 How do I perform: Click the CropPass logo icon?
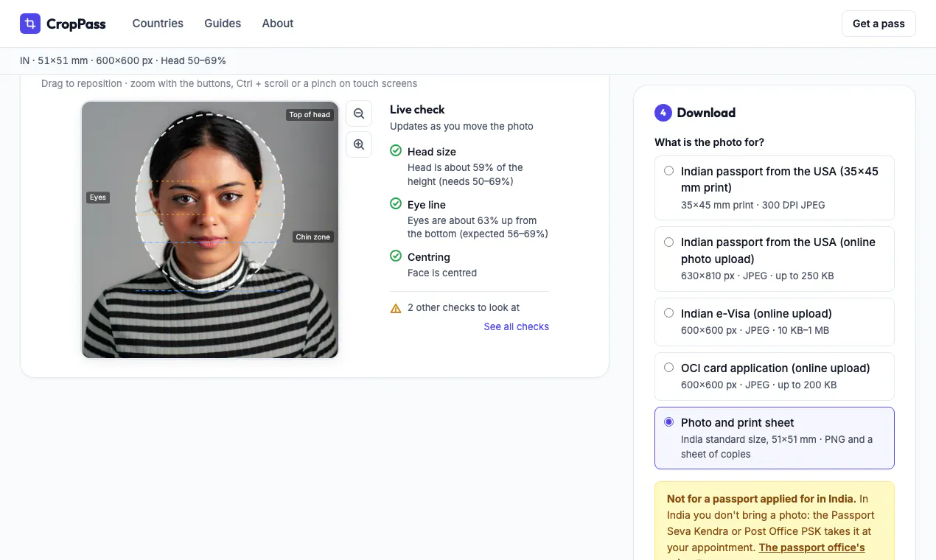pos(30,24)
